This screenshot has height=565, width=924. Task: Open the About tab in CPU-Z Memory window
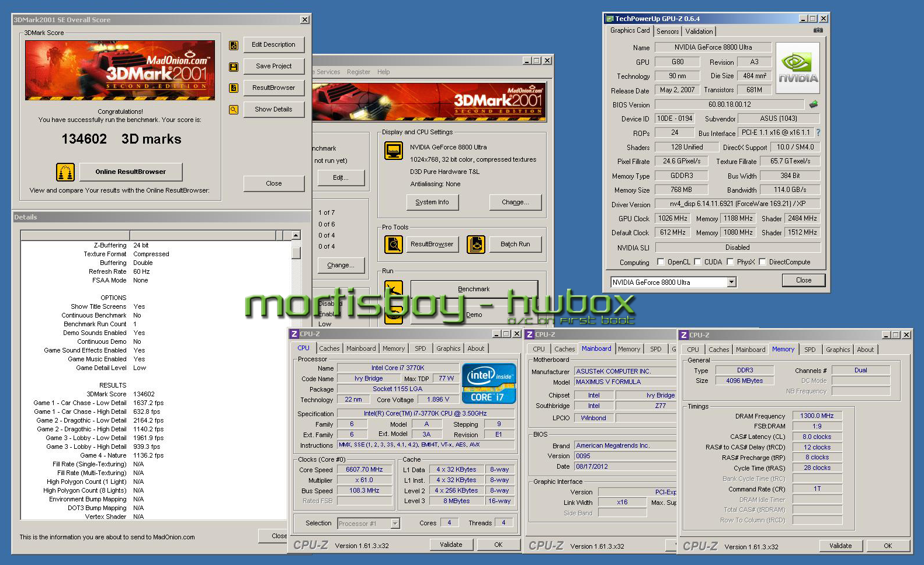point(866,350)
